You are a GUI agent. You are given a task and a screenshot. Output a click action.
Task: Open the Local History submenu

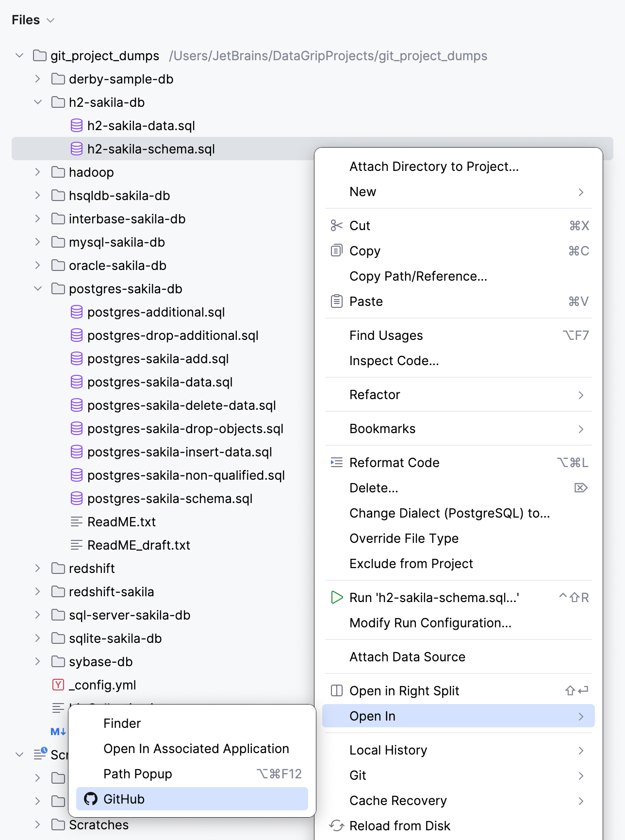(x=459, y=750)
